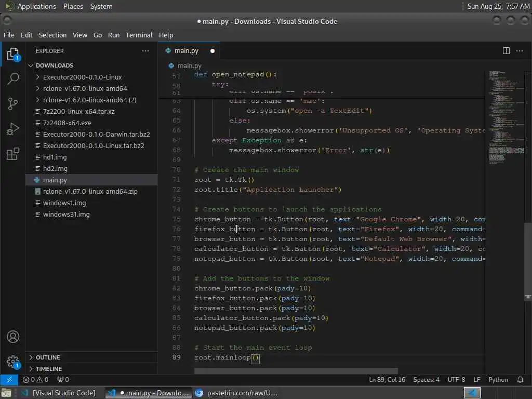Viewport: 532px width, 399px height.
Task: Open the Extensions view
Action: point(13,154)
